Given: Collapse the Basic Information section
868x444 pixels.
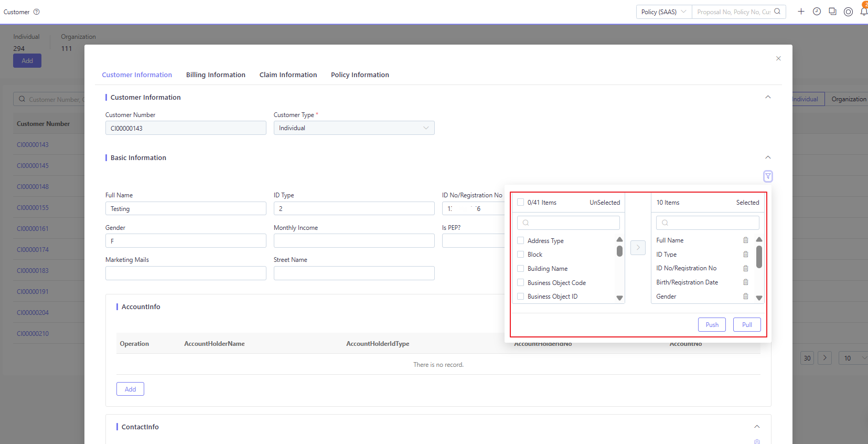Looking at the screenshot, I should (768, 157).
